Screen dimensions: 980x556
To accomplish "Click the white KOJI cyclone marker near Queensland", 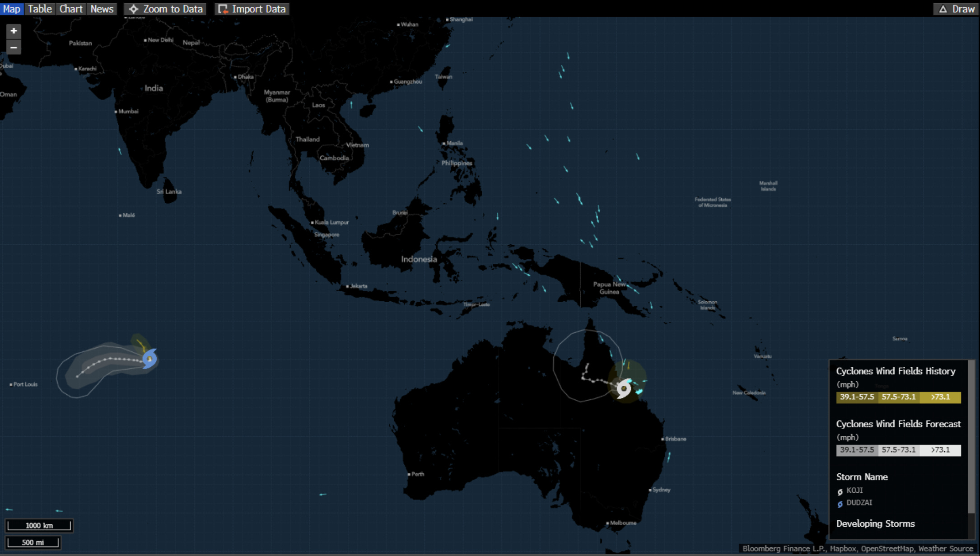I will pos(624,388).
